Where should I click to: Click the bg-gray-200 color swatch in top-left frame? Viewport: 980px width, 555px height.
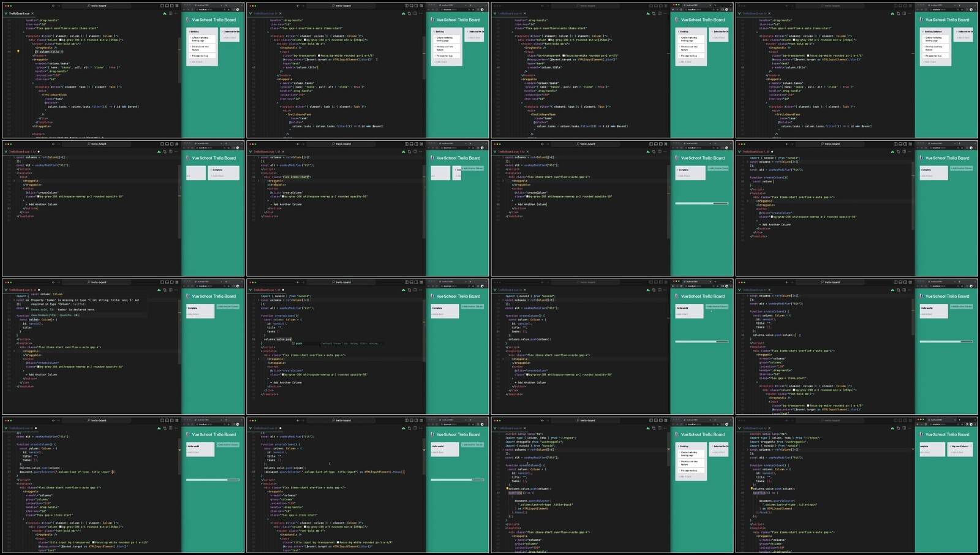(x=61, y=40)
